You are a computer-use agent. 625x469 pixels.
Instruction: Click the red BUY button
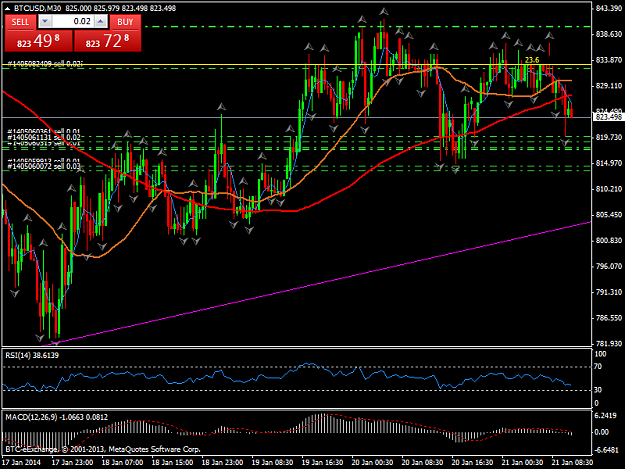pyautogui.click(x=125, y=22)
